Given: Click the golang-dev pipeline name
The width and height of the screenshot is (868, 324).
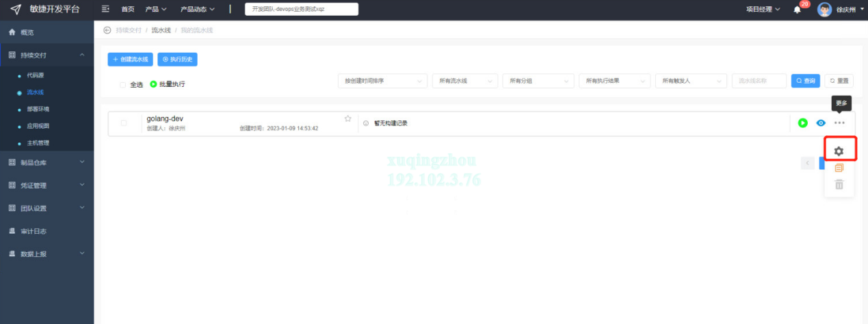Looking at the screenshot, I should tap(165, 118).
